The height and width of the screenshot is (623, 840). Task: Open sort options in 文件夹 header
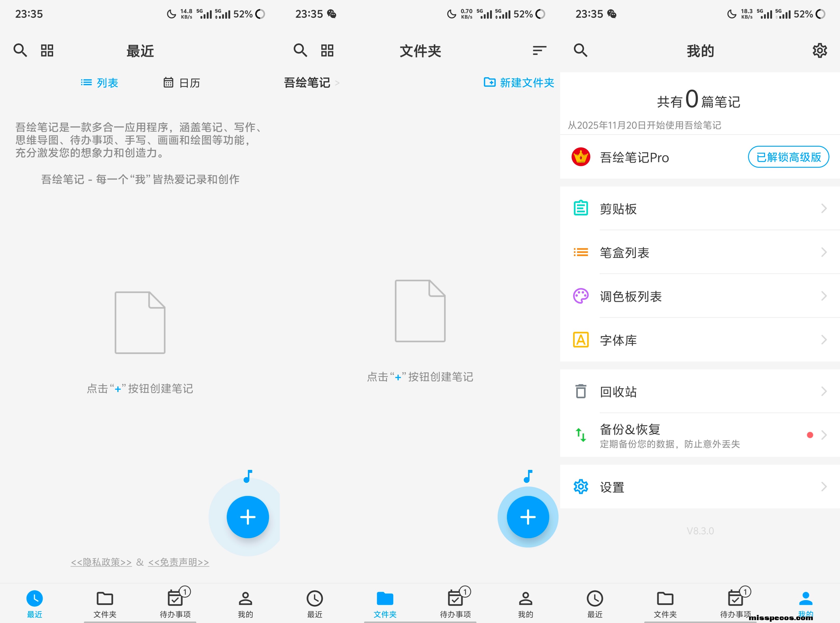coord(539,51)
